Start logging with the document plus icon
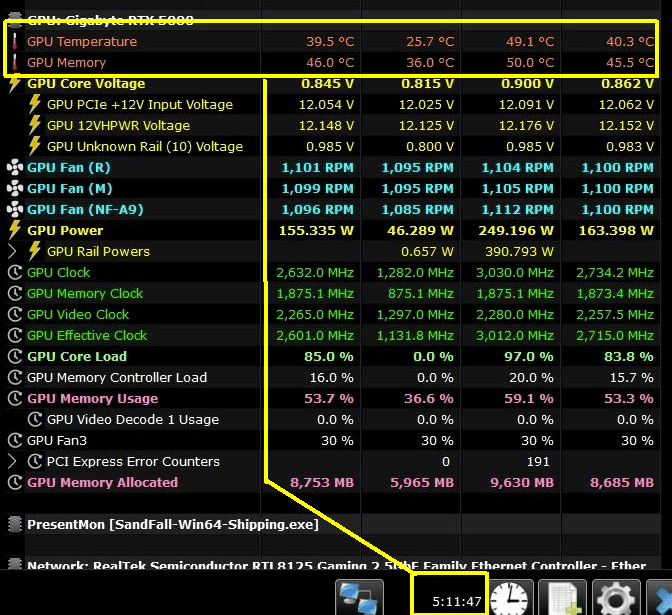 click(x=563, y=598)
